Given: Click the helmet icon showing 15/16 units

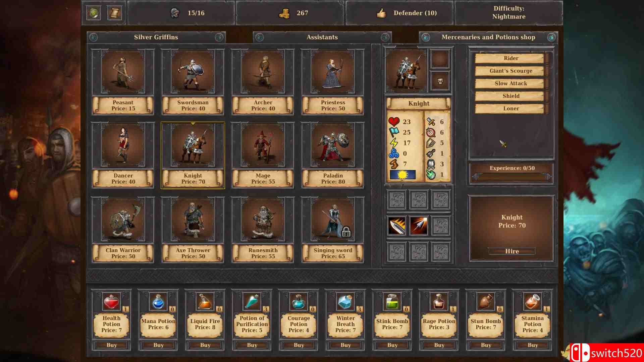Looking at the screenshot, I should click(174, 13).
